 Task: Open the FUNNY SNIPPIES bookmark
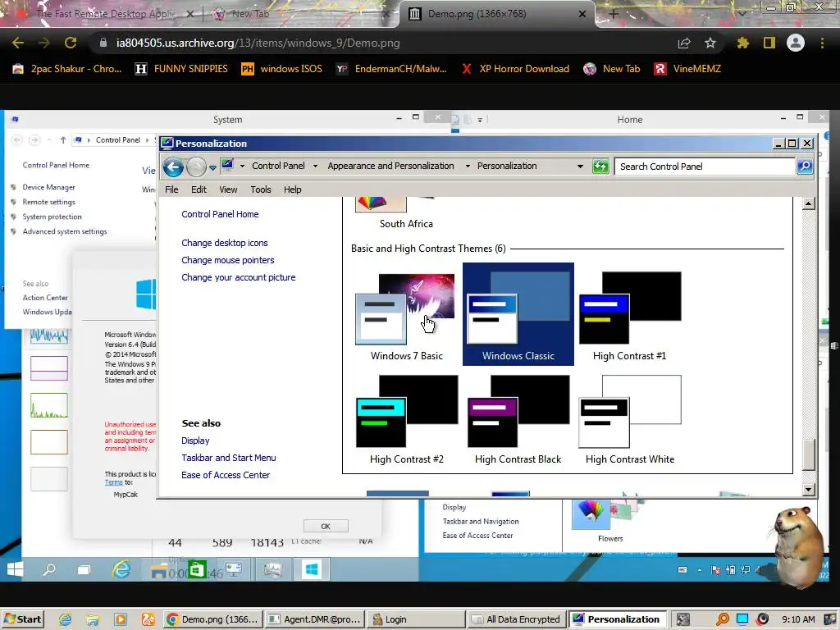tap(181, 69)
